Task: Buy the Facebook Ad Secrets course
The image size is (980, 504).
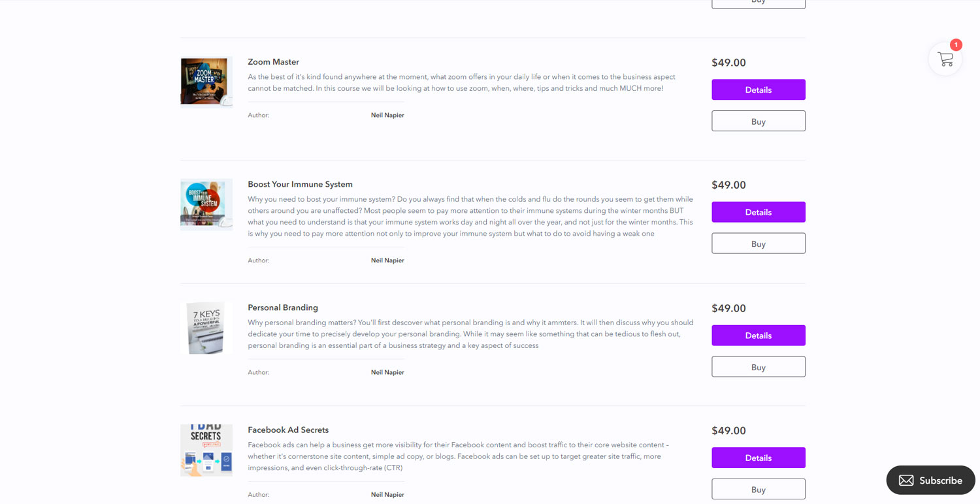Action: click(758, 489)
